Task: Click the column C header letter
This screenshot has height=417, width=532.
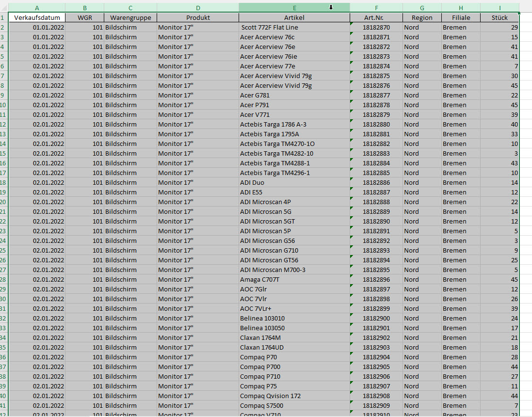Action: (x=130, y=7)
